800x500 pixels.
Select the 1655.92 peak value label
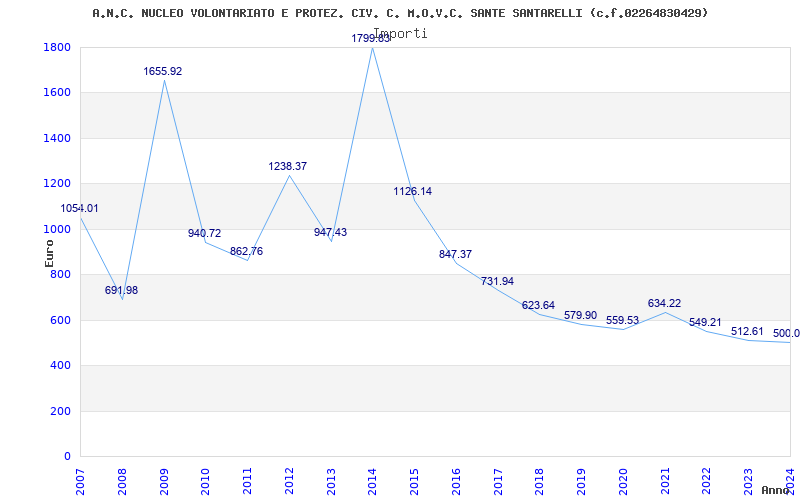(163, 71)
